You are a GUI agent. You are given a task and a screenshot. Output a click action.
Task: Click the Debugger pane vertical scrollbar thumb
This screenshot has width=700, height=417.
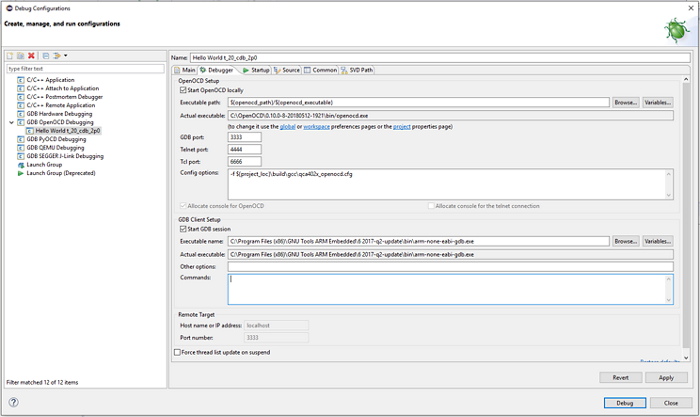(686, 215)
